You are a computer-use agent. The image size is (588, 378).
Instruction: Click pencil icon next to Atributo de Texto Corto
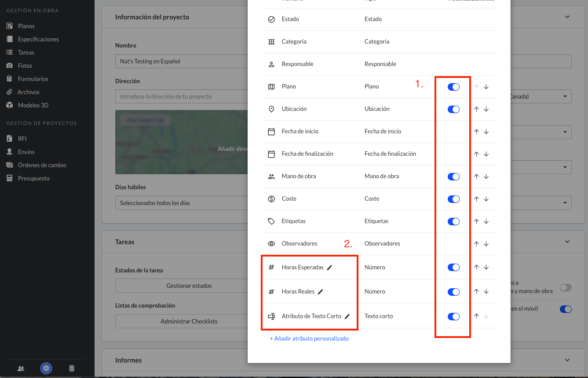pos(347,316)
